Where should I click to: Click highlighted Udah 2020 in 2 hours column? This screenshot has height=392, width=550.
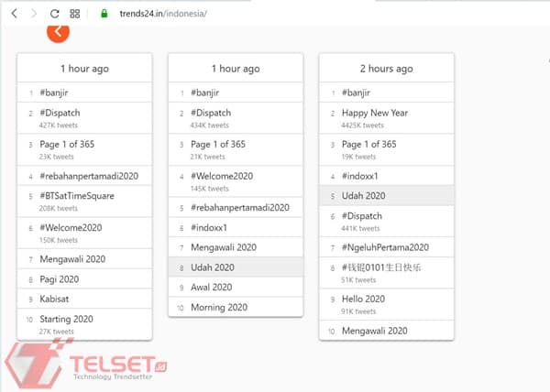pyautogui.click(x=363, y=195)
